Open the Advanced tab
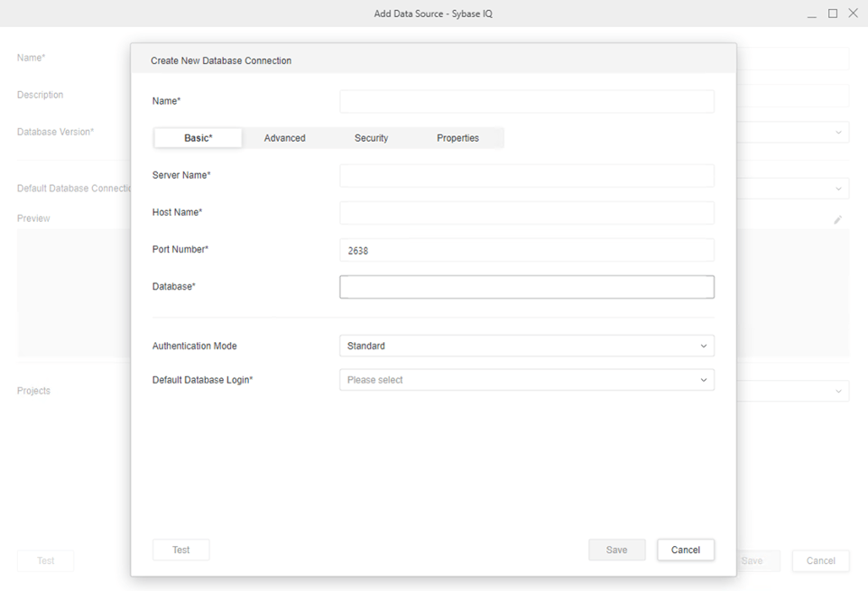The height and width of the screenshot is (592, 868). [285, 138]
